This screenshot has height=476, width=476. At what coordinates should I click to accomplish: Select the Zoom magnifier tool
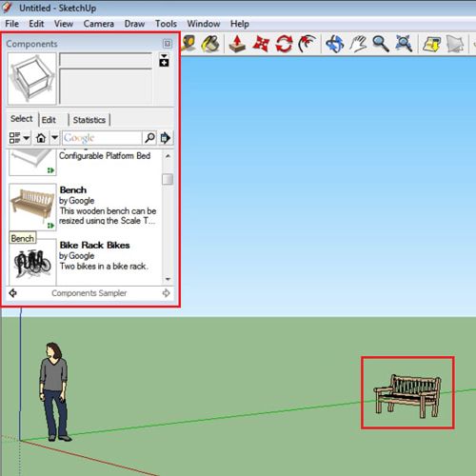point(381,44)
